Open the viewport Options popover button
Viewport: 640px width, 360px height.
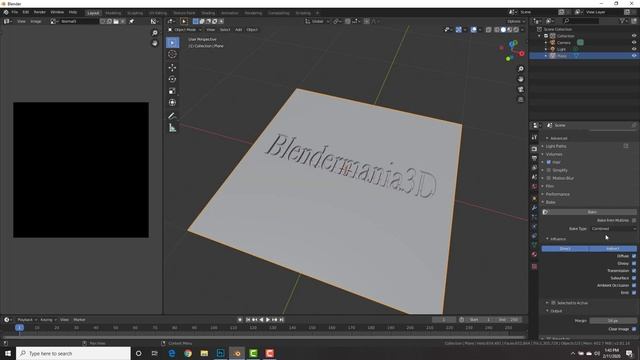(x=516, y=21)
